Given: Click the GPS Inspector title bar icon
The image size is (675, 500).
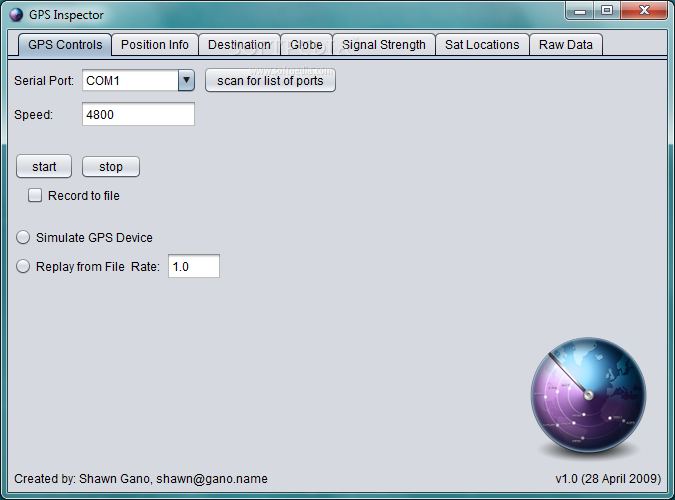Looking at the screenshot, I should 16,15.
